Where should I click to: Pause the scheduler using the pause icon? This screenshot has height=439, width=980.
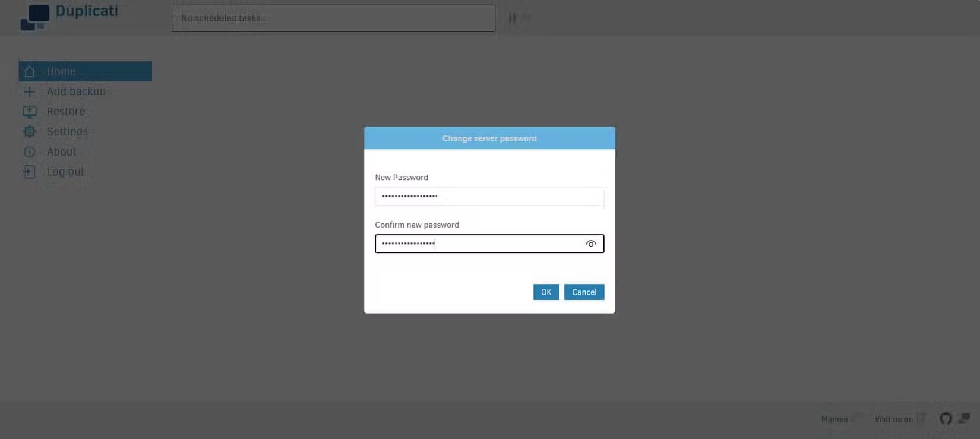click(512, 18)
